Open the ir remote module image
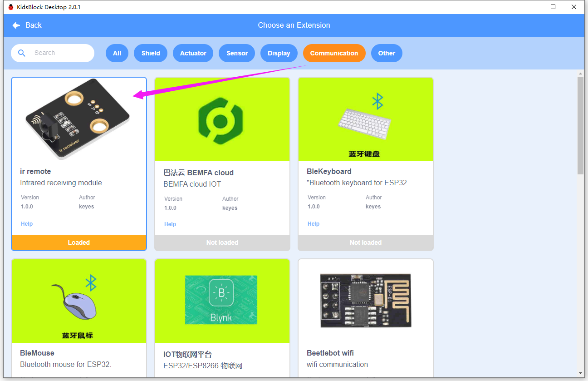Screen dimensions: 588x381 79,119
